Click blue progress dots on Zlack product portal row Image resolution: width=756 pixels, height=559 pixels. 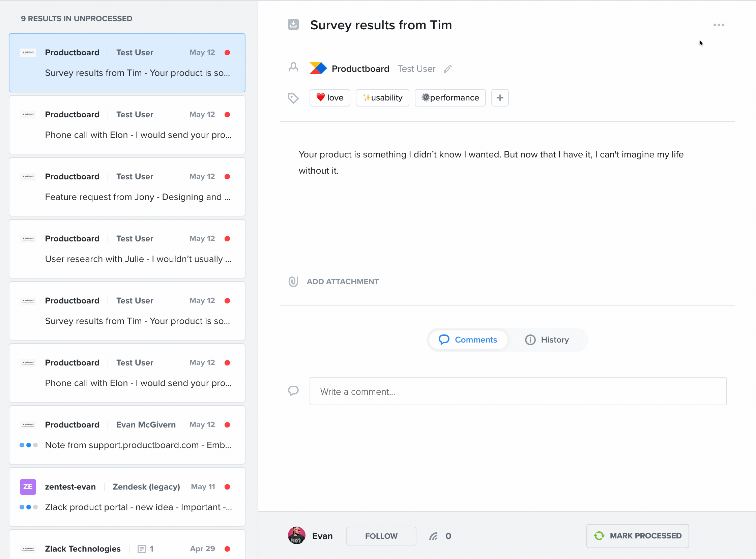coord(28,507)
